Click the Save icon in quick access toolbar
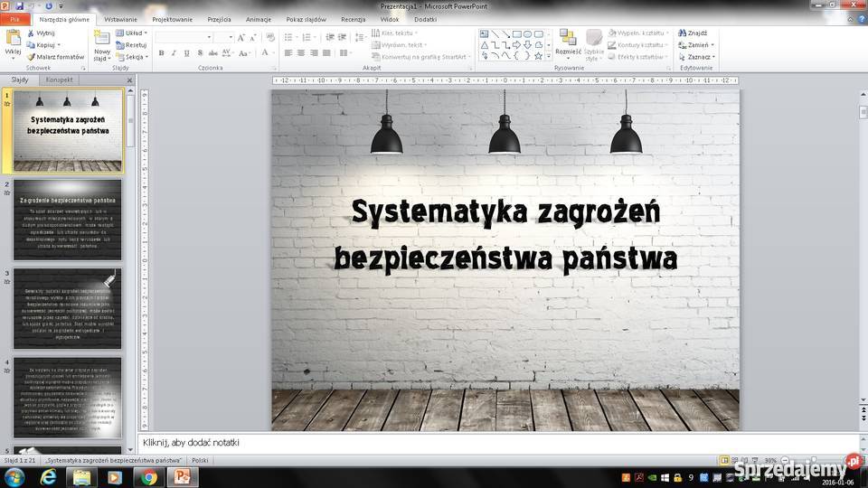This screenshot has width=868, height=488. 19,6
